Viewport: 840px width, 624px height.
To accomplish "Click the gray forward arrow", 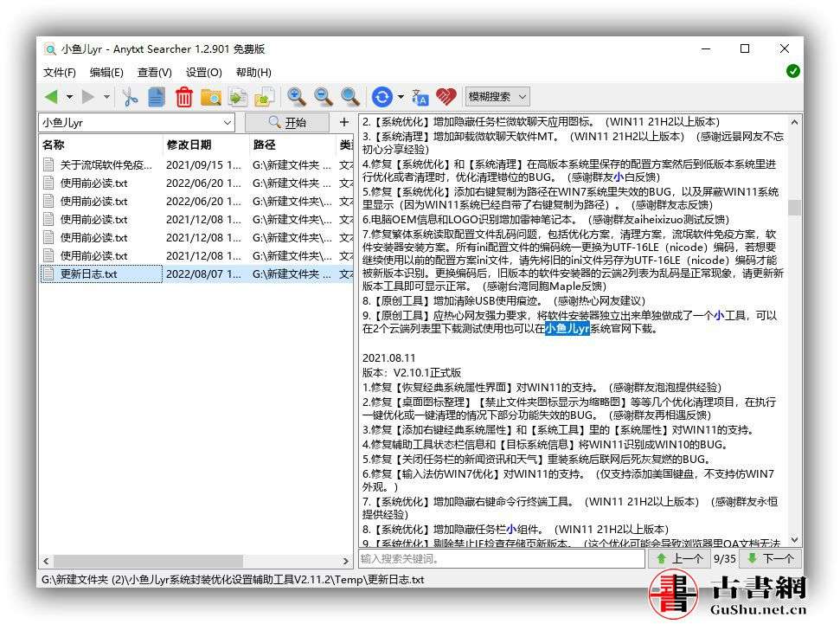I will pos(88,97).
